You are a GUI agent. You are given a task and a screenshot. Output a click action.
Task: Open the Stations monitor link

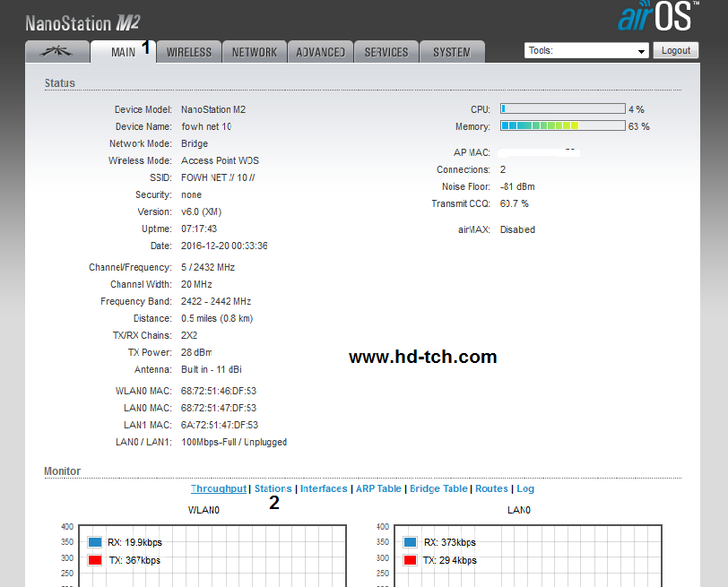coord(273,488)
